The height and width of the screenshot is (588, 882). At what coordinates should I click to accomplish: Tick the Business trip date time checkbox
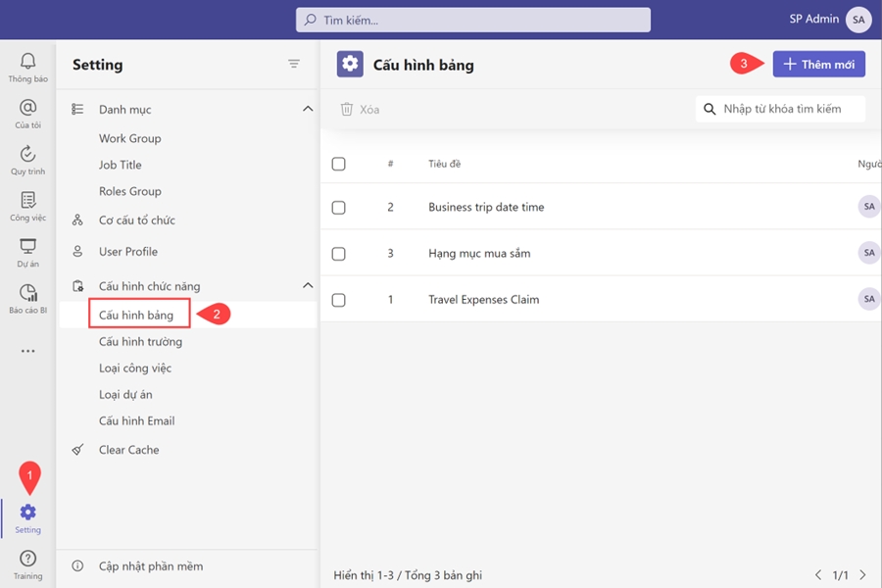339,208
